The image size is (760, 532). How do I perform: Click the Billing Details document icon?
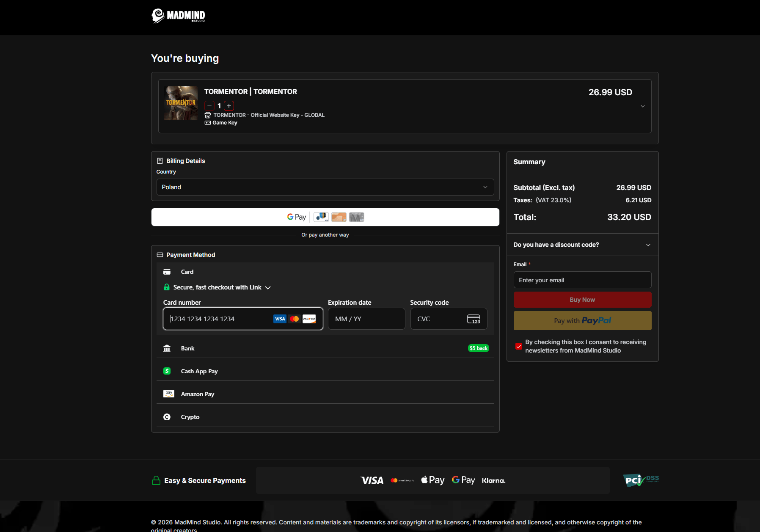[x=160, y=161]
